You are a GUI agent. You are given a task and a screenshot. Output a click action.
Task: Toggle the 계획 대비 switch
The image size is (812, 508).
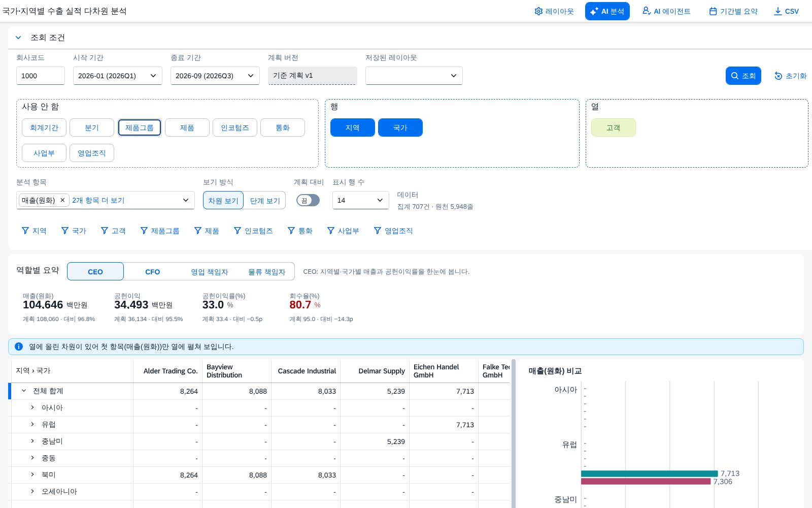(308, 200)
